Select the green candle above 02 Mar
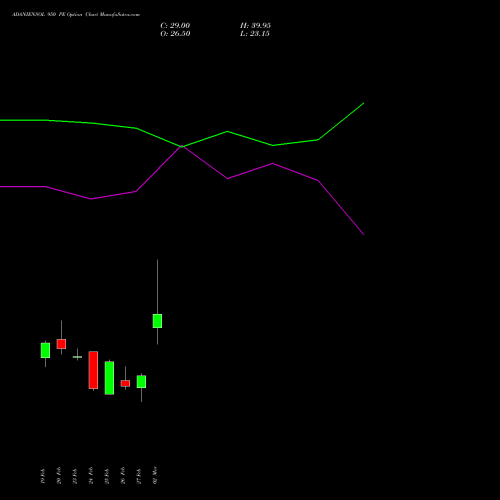 pyautogui.click(x=157, y=321)
